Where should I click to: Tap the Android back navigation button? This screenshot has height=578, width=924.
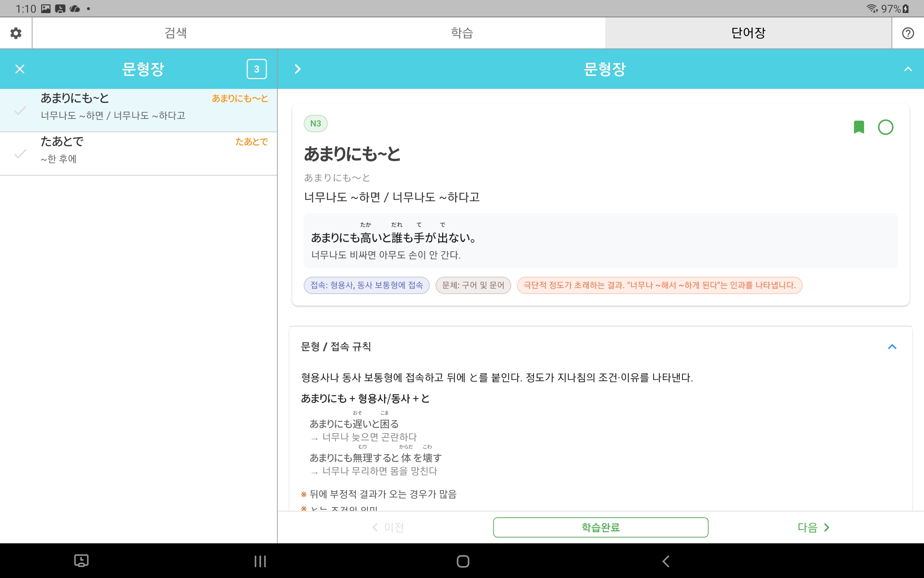click(x=666, y=561)
